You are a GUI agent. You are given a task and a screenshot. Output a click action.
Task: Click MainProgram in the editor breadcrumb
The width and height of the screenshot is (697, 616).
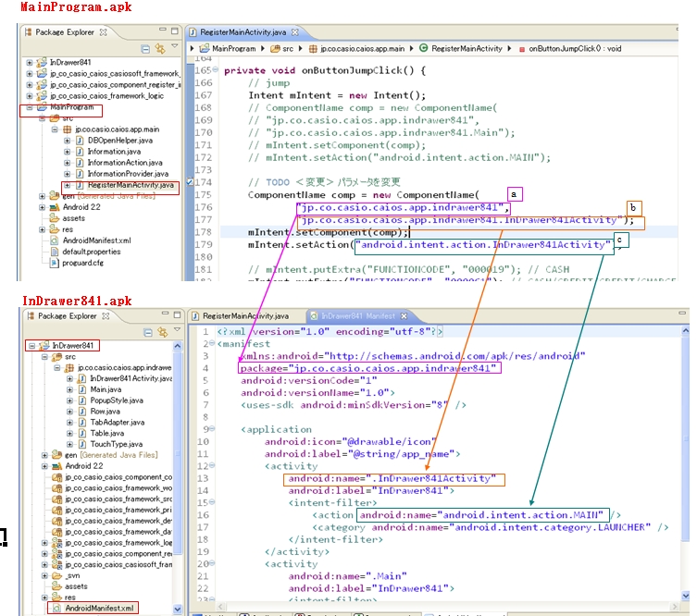[233, 48]
